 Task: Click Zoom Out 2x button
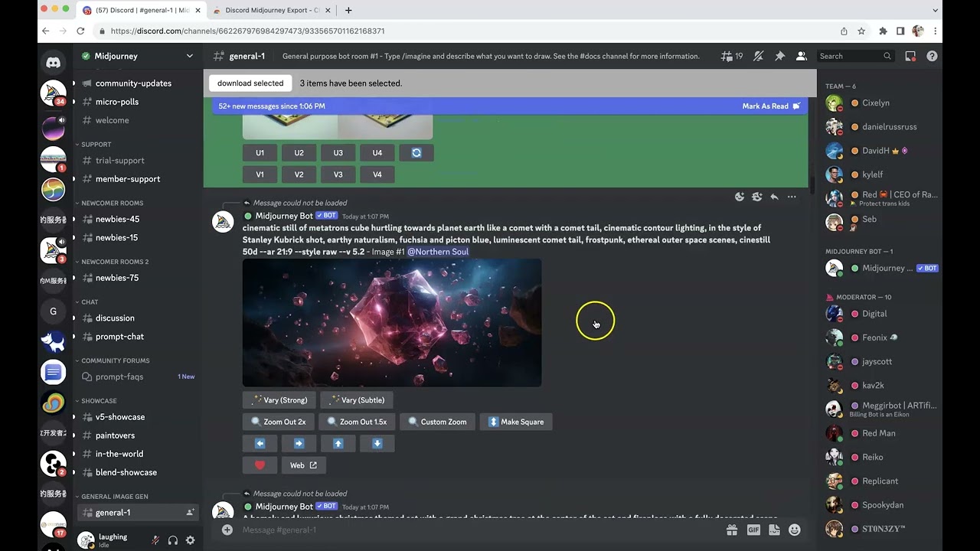279,422
